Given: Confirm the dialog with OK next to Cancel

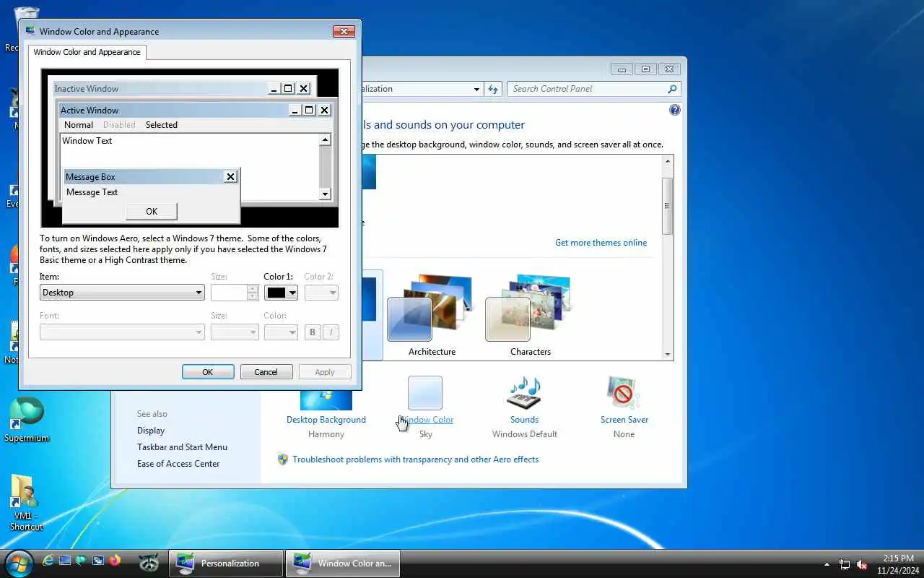Looking at the screenshot, I should click(208, 372).
